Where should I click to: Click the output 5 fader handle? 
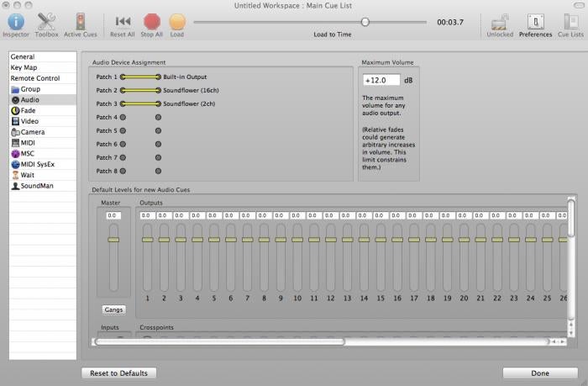(x=214, y=240)
